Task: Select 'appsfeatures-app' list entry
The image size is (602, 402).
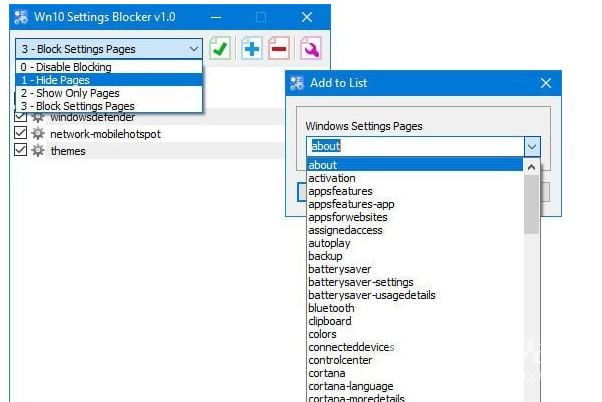Action: [x=415, y=204]
